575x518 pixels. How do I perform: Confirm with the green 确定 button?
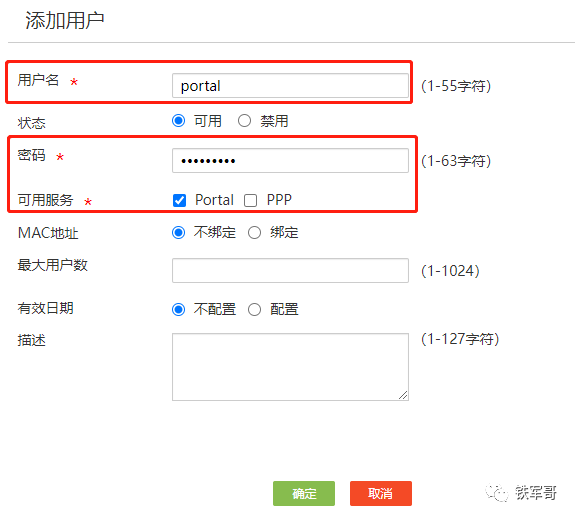[x=304, y=493]
